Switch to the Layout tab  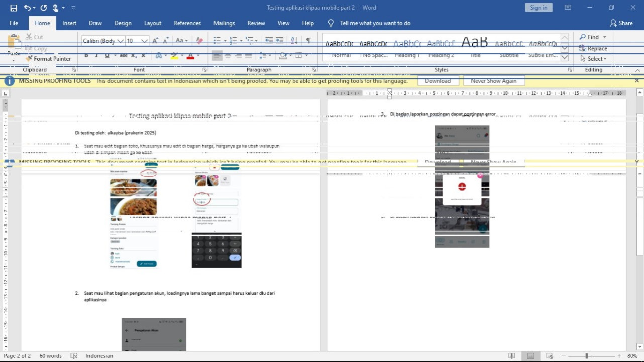point(153,23)
